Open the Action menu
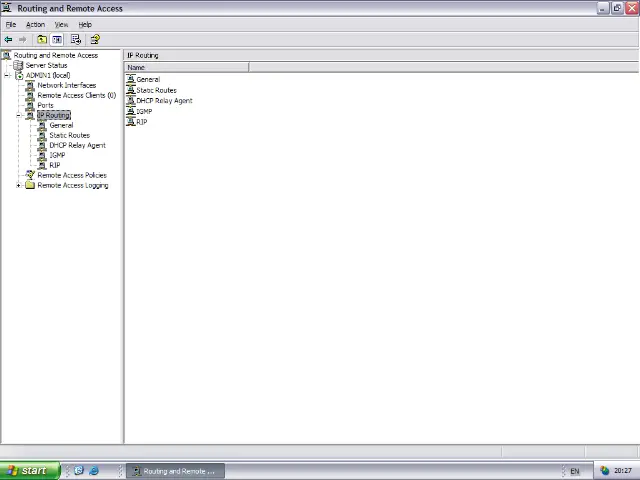Screen dimensions: 640x480 tap(36, 24)
